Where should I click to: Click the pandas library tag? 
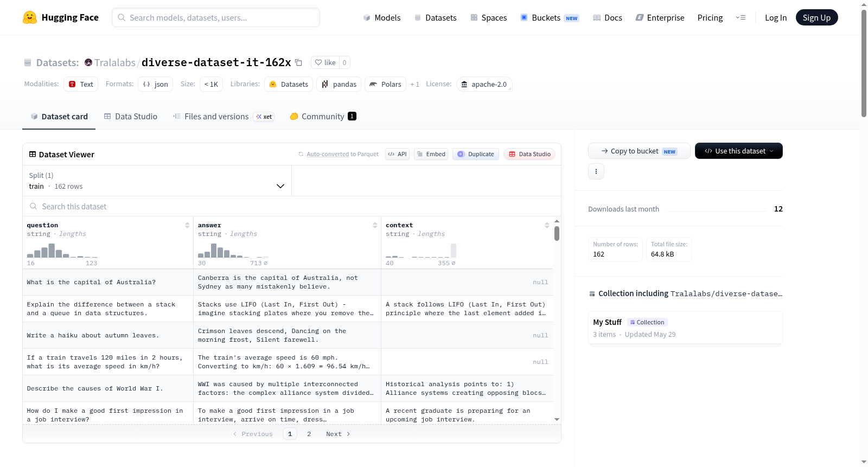(x=339, y=84)
